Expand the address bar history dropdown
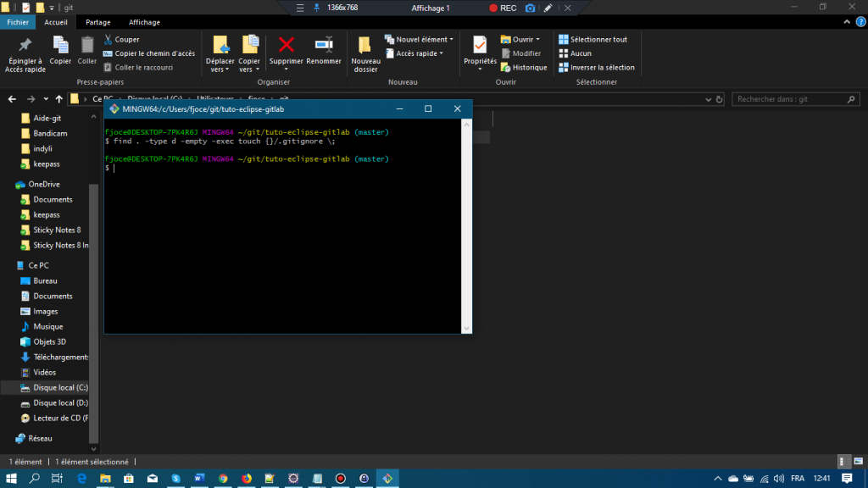The height and width of the screenshot is (488, 868). [x=708, y=99]
